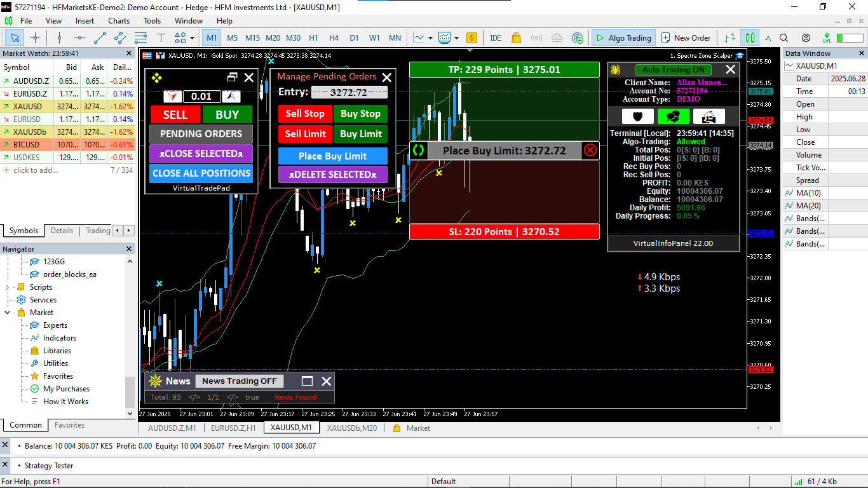Open the IDE MetaEditor

coord(496,37)
